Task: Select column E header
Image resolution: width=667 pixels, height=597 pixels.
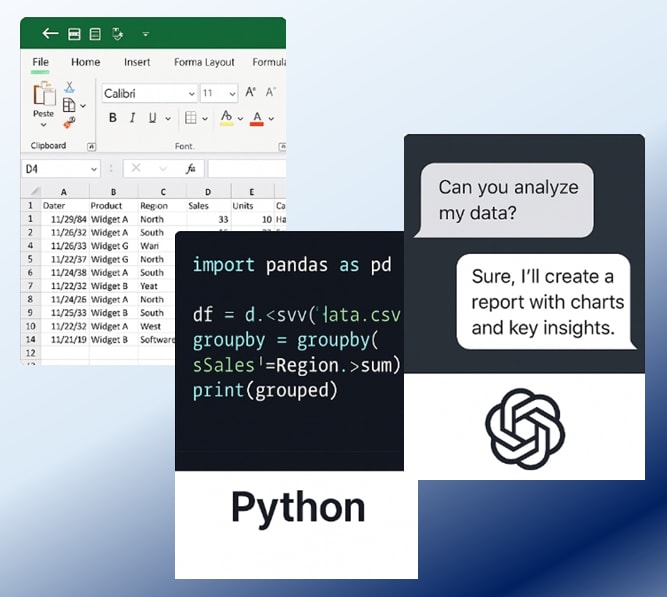Action: coord(252,192)
